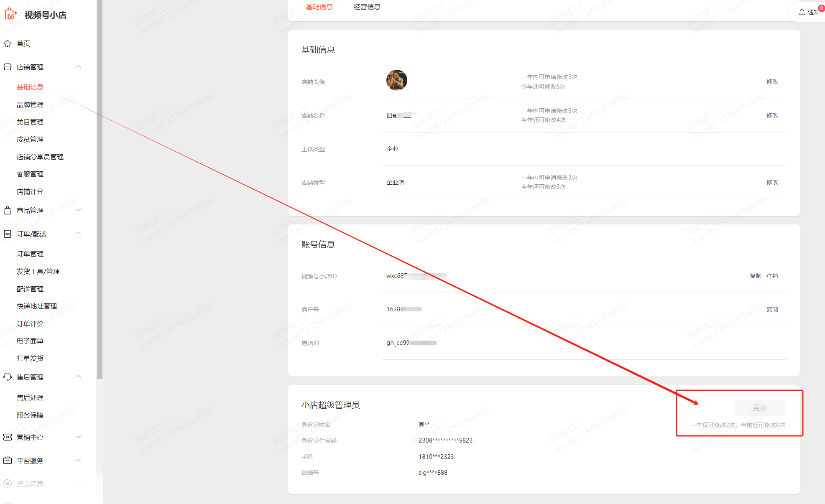
Task: Click the 售后管理 headset icon
Action: click(x=8, y=377)
